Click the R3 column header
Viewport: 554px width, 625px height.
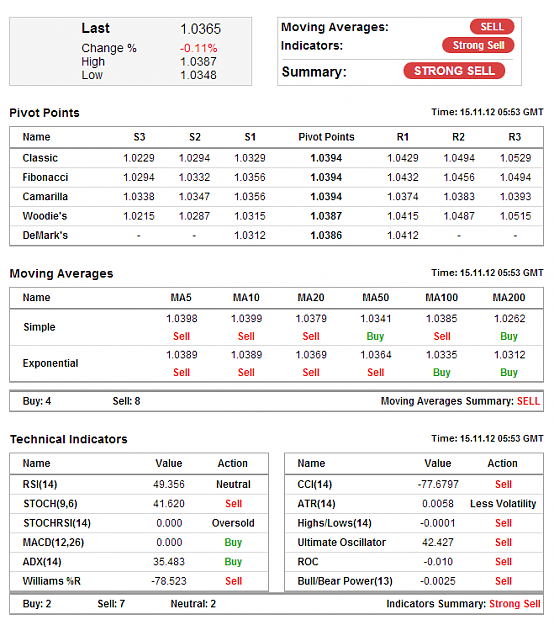click(x=515, y=137)
